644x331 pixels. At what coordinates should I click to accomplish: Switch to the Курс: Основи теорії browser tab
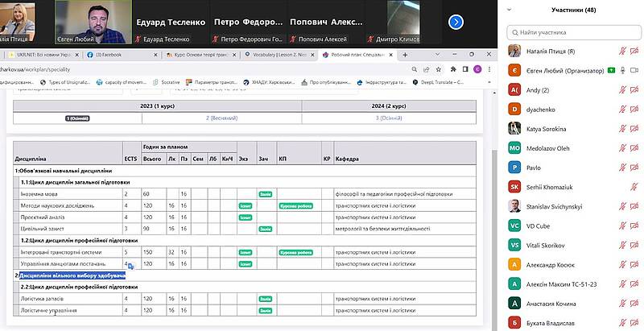coord(199,55)
